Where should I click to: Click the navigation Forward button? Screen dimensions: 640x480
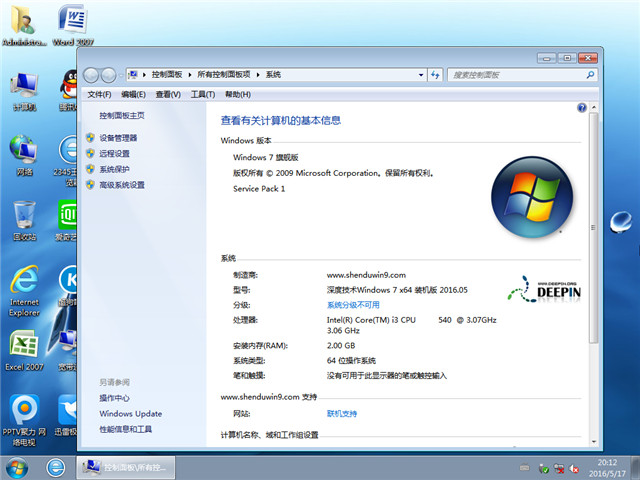108,75
